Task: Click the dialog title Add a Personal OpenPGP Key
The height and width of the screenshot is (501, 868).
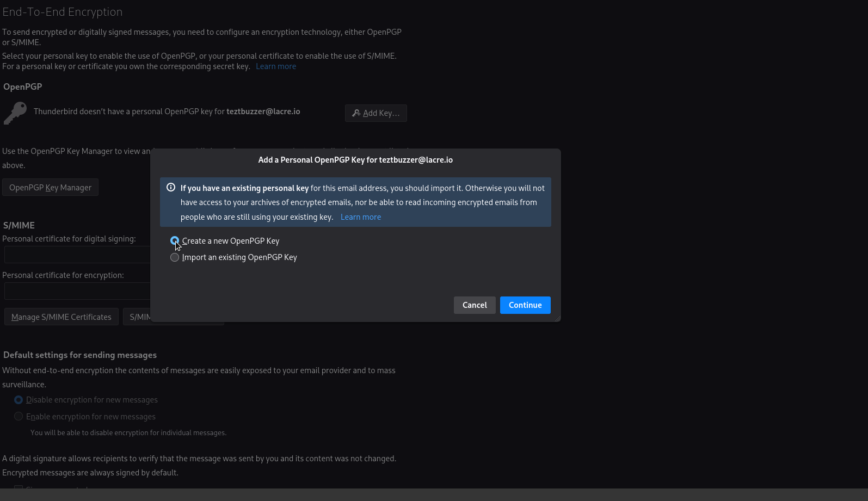Action: (x=355, y=160)
